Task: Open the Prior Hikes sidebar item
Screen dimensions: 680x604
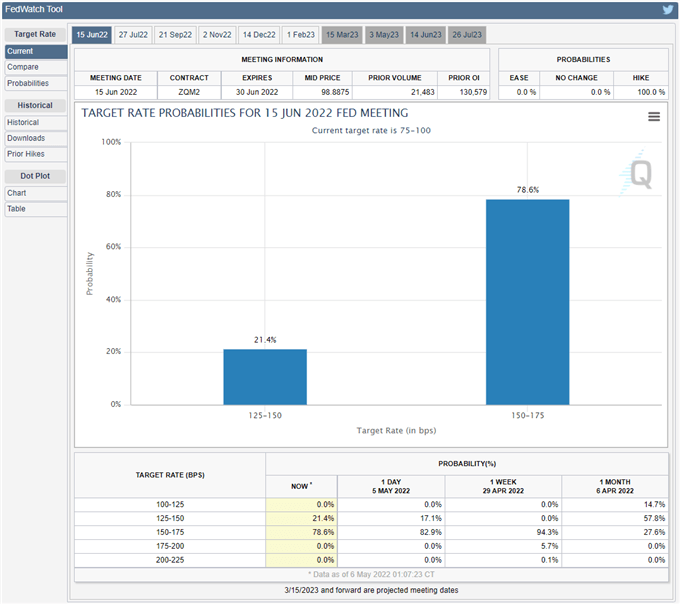Action: click(x=36, y=154)
